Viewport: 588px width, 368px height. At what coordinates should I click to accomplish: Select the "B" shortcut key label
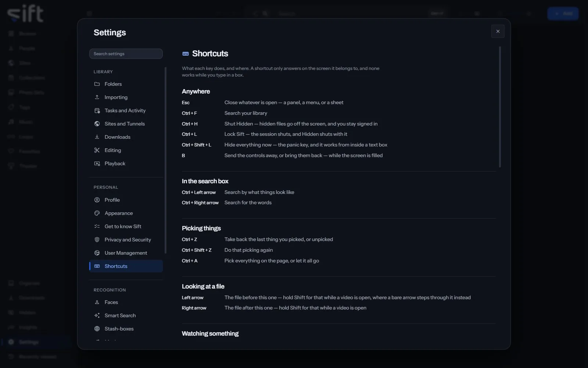pos(183,156)
